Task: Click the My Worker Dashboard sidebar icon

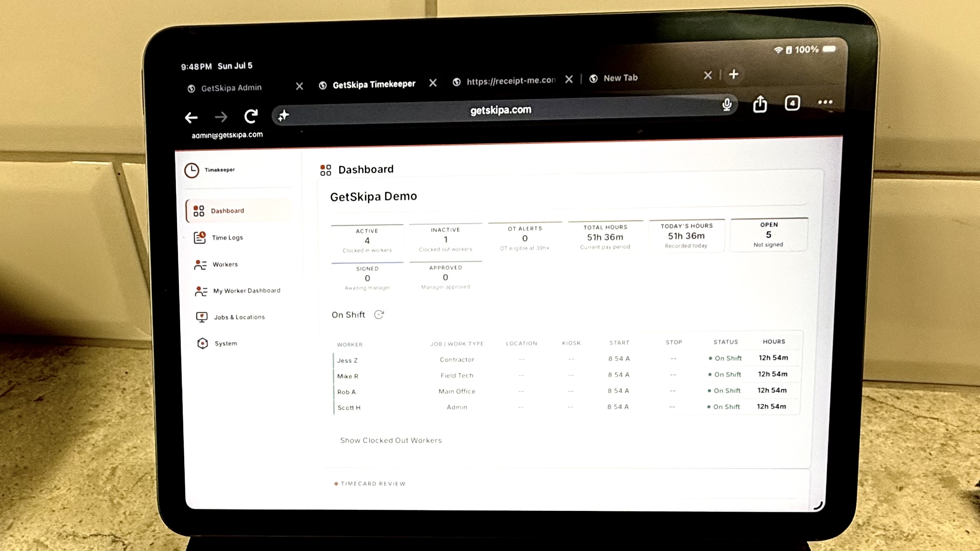Action: pyautogui.click(x=201, y=291)
